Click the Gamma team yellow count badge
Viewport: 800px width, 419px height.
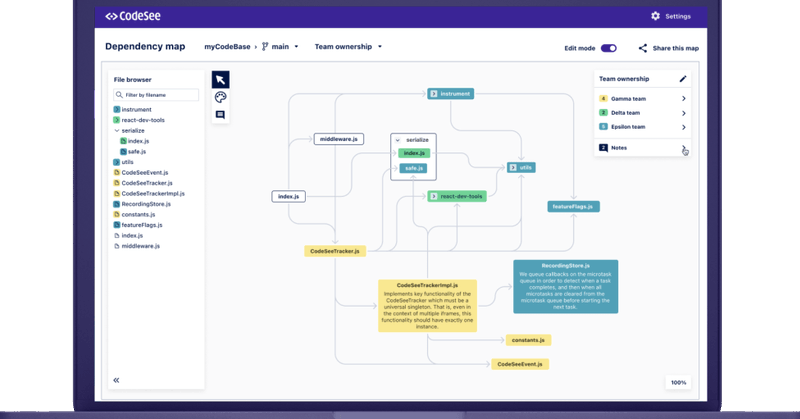coord(603,98)
